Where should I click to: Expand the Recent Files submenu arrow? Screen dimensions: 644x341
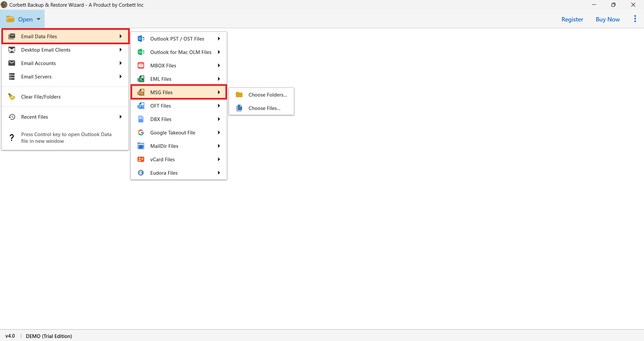click(x=120, y=117)
